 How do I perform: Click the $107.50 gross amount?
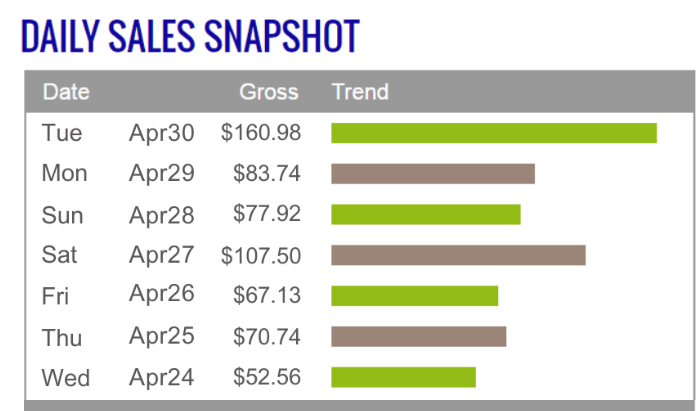[x=261, y=256]
